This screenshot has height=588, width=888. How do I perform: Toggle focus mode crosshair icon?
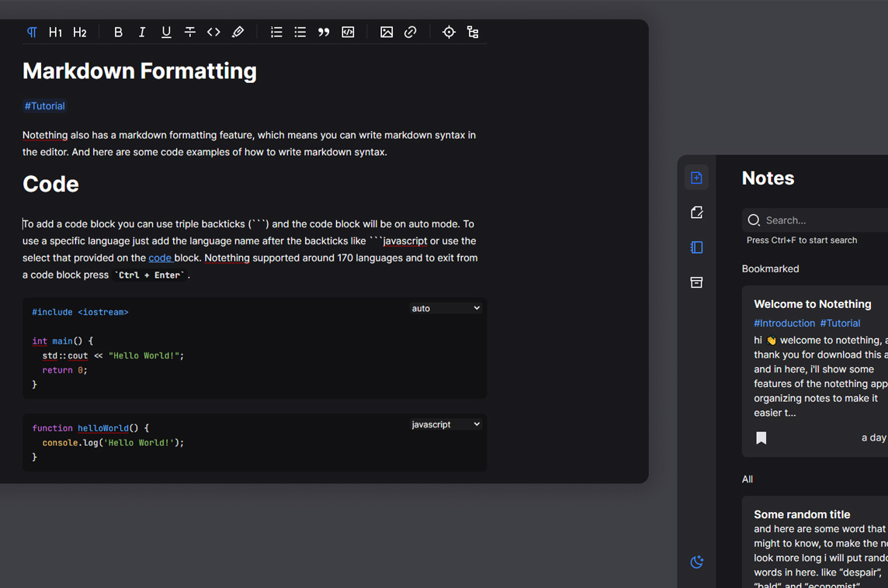coord(449,33)
